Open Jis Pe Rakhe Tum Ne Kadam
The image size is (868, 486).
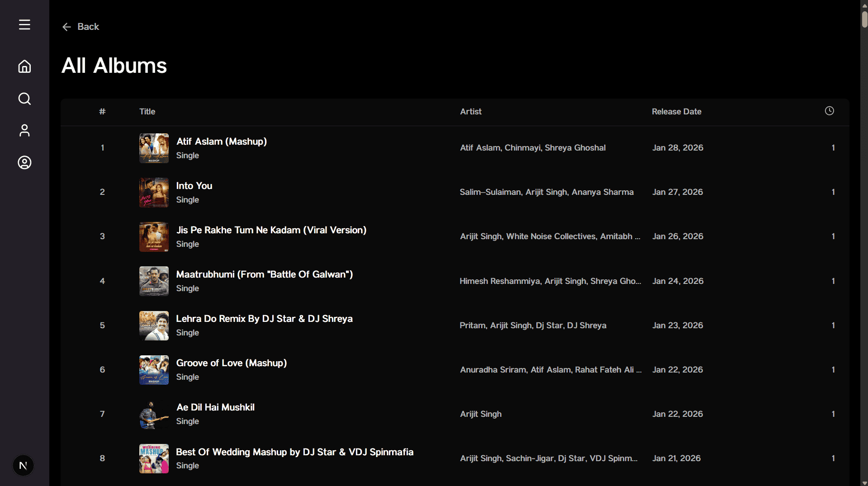[x=271, y=230]
